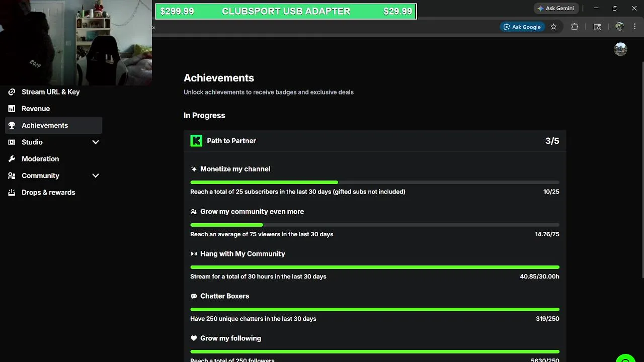Click broadcast icon beside Hang with My Community

(x=194, y=254)
